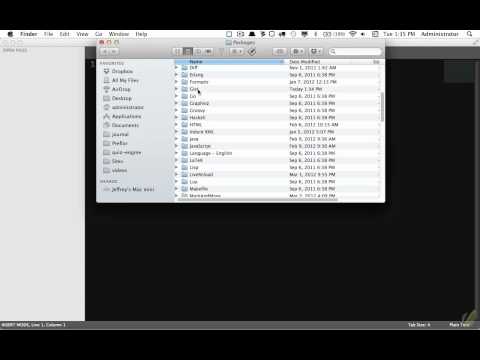Screen dimensions: 480x360
Task: Click the horizontal scrollbar in file list
Action: [x=257, y=200]
